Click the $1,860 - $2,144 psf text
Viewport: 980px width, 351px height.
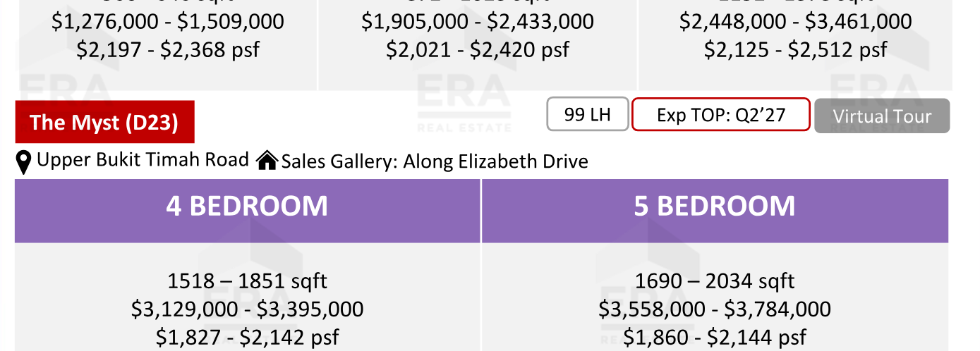(x=715, y=336)
